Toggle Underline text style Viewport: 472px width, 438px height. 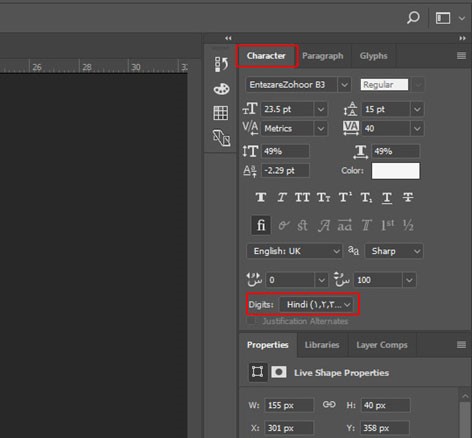[387, 198]
